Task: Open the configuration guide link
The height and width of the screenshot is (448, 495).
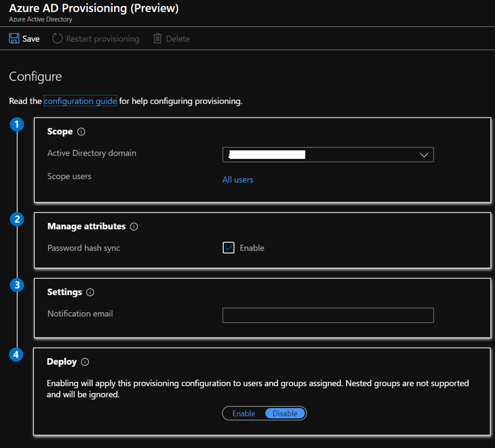Action: point(80,101)
